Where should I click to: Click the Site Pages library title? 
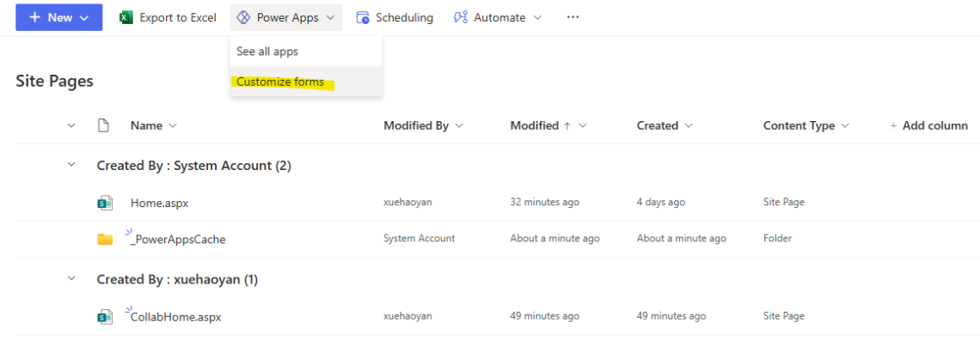coord(54,81)
